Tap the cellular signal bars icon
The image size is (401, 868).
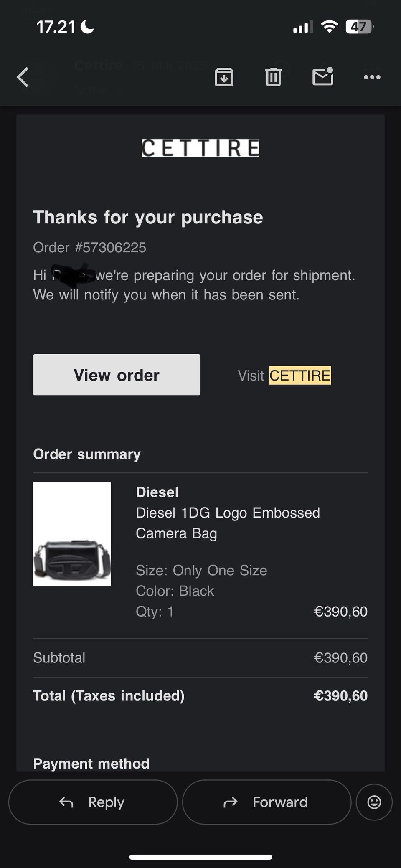click(x=303, y=28)
